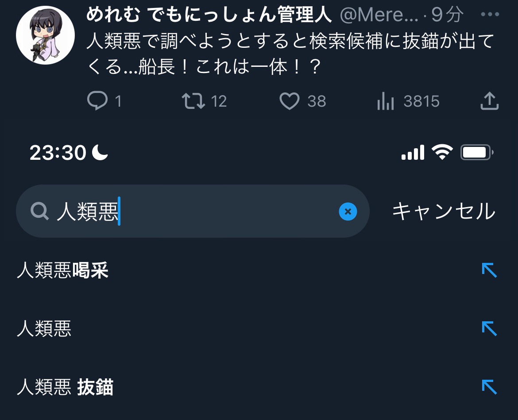
Task: Open the reply icon on the tweet
Action: 97,101
